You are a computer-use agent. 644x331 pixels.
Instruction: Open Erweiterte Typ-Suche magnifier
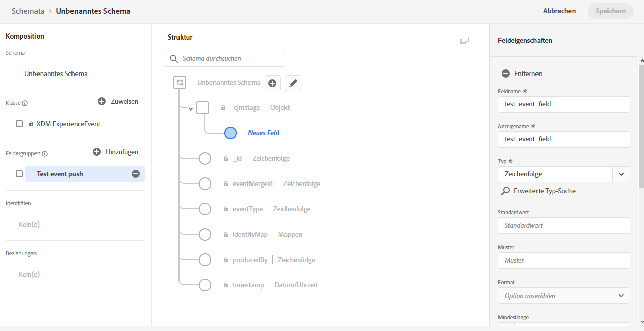coord(505,191)
